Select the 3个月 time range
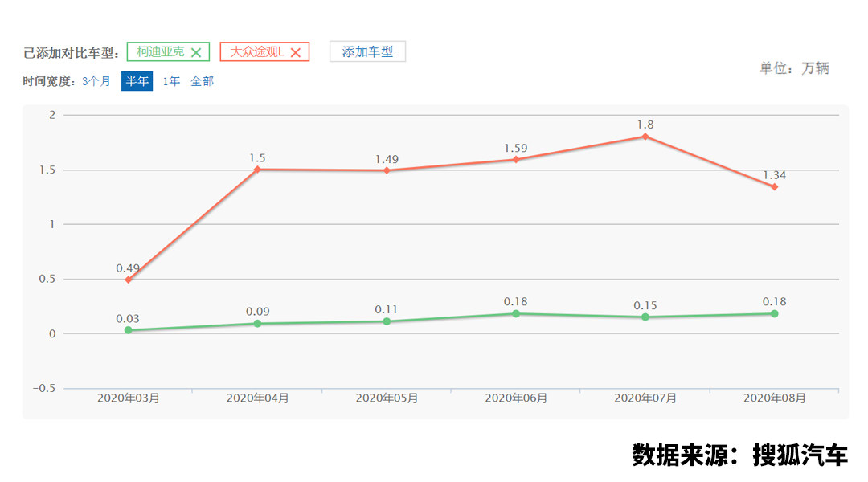Viewport: 868px width, 482px height. [96, 81]
